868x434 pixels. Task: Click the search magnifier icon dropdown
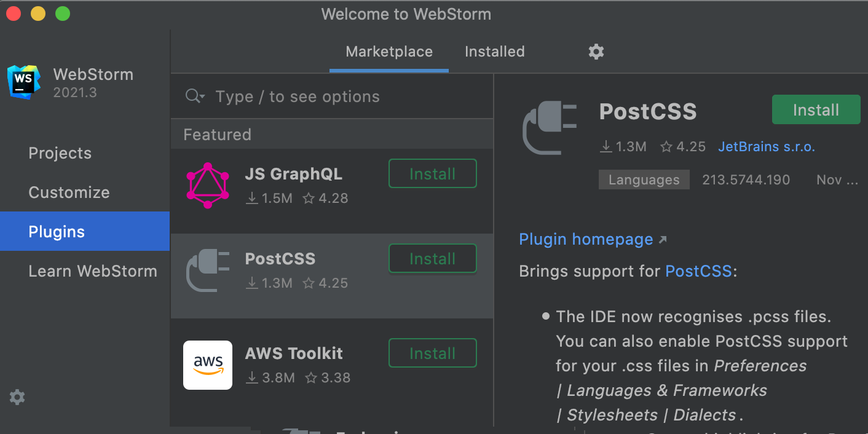[x=195, y=97]
